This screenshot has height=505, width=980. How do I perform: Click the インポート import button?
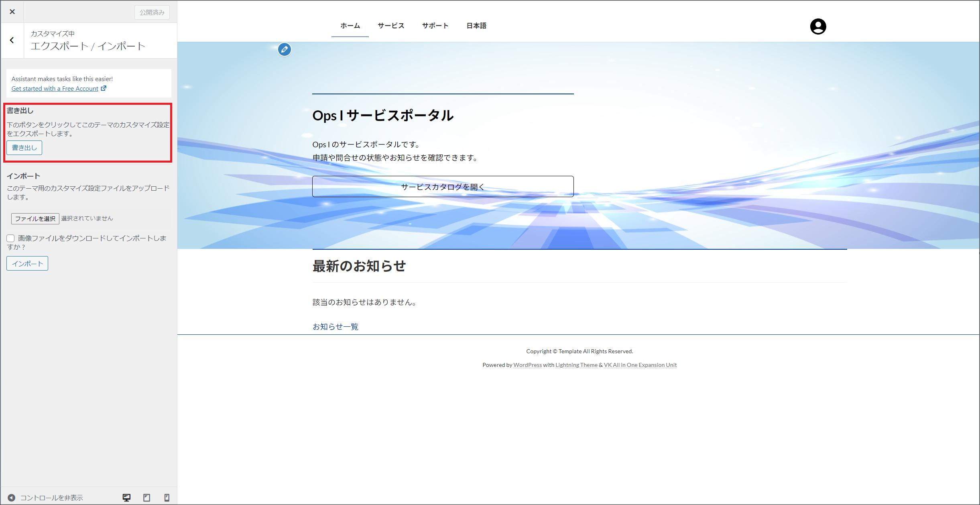pyautogui.click(x=27, y=263)
